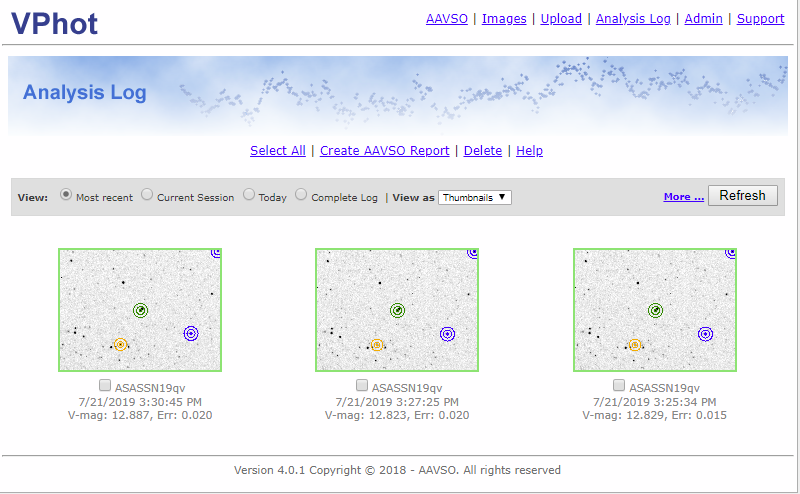Open the 3:30:45 PM ASASSN19qv thumbnail image
The image size is (800, 494).
140,310
